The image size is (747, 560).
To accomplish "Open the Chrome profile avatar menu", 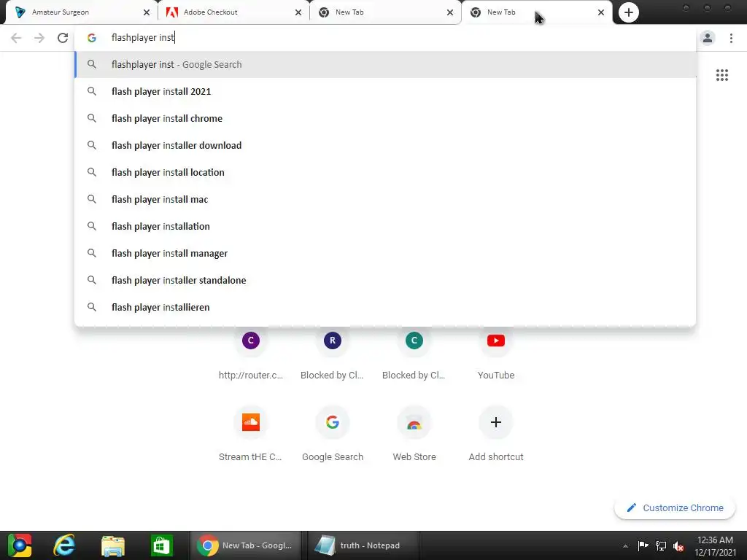I will 708,38.
